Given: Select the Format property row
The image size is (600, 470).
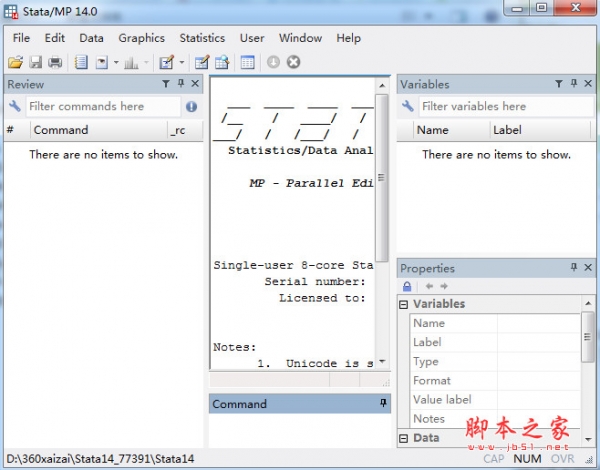Looking at the screenshot, I should [x=495, y=381].
